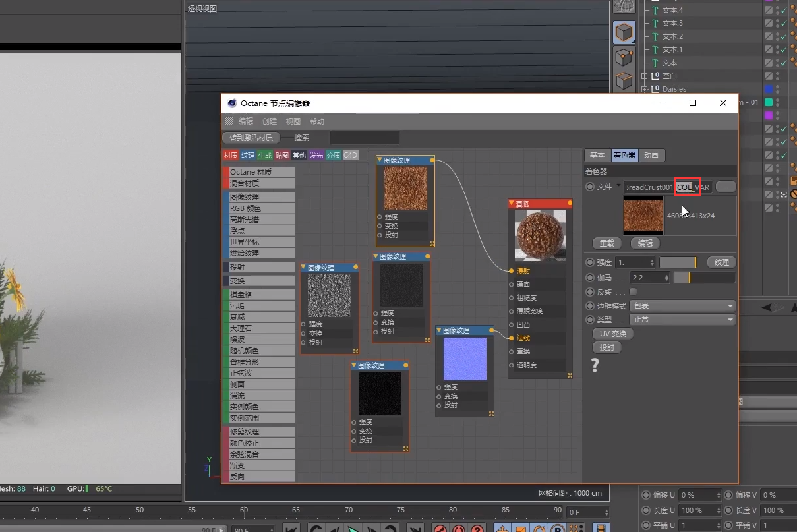Click the 酒瓶 material preview sphere
The image size is (797, 532).
(540, 235)
